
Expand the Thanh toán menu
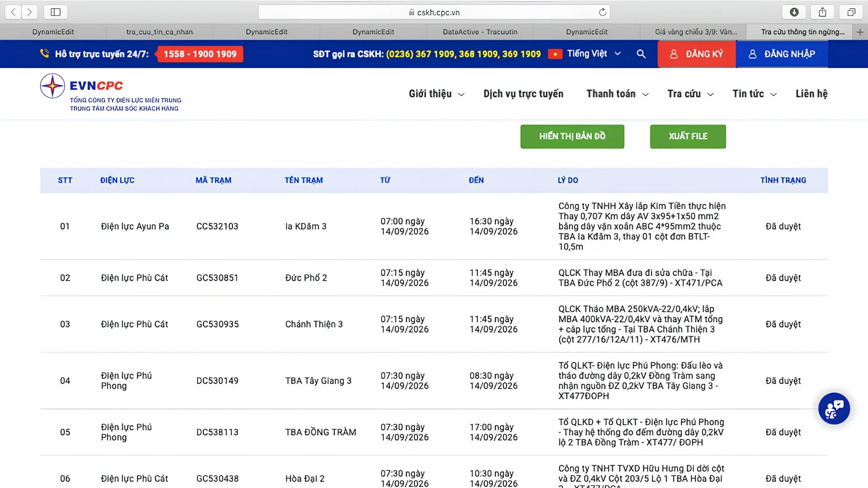(618, 94)
